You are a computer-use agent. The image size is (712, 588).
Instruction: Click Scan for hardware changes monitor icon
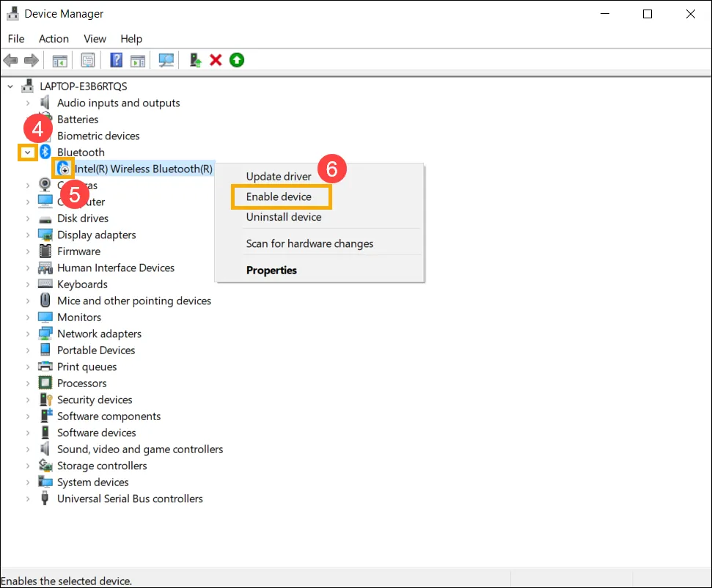pyautogui.click(x=166, y=60)
